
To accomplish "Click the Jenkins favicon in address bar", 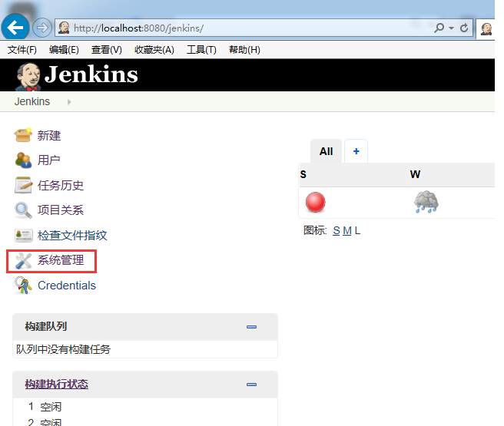I will click(x=64, y=28).
